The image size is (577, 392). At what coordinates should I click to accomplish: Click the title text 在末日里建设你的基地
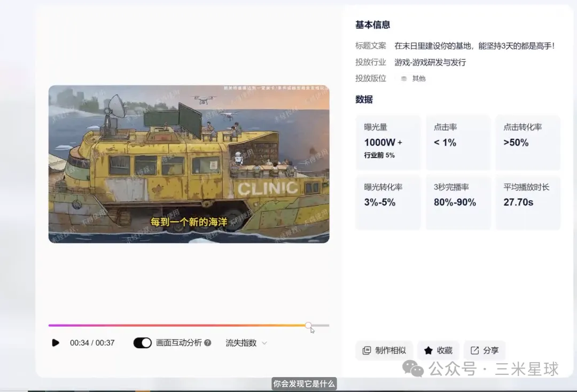pyautogui.click(x=432, y=46)
